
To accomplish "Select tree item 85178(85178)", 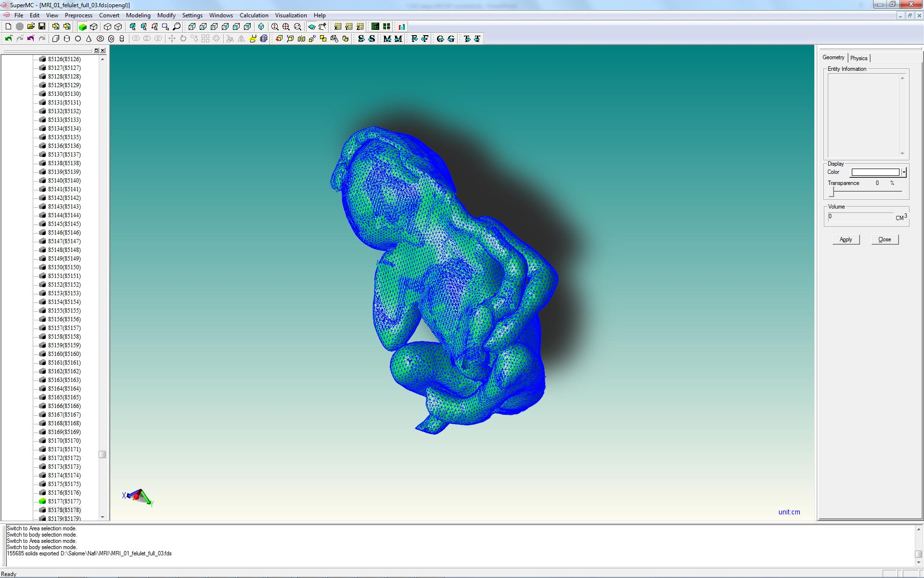I will pyautogui.click(x=64, y=510).
